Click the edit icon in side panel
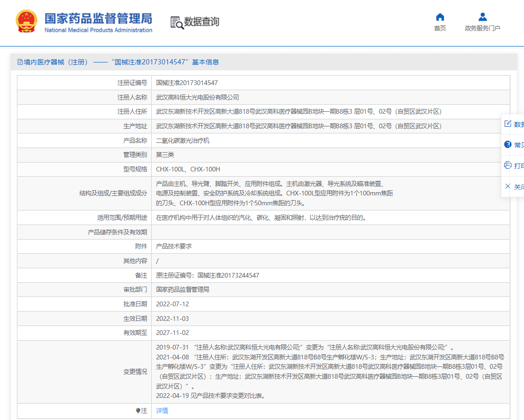This screenshot has width=524, height=420. [x=508, y=124]
